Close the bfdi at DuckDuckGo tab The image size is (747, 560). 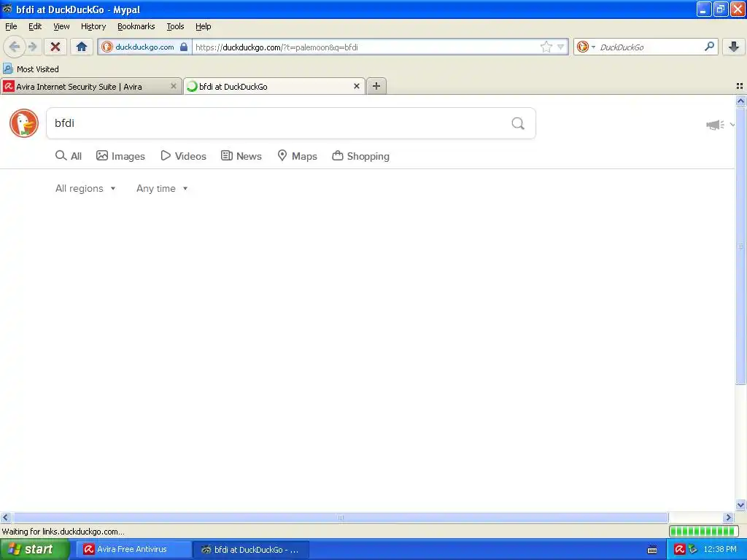(x=356, y=86)
